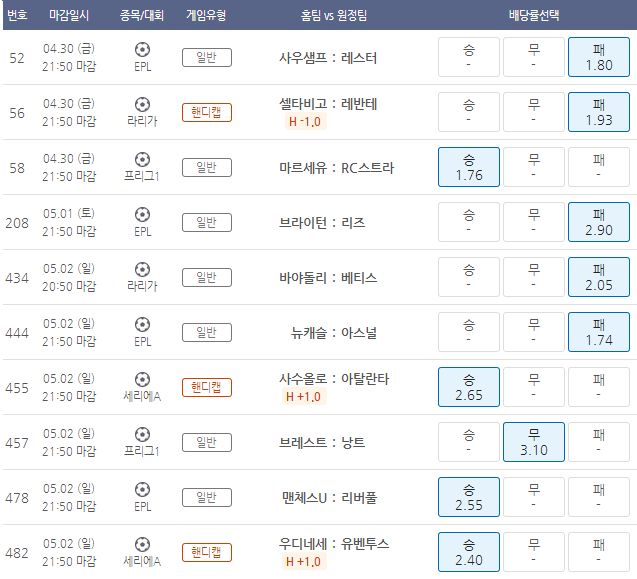Click 종목/대회 column header

point(142,15)
